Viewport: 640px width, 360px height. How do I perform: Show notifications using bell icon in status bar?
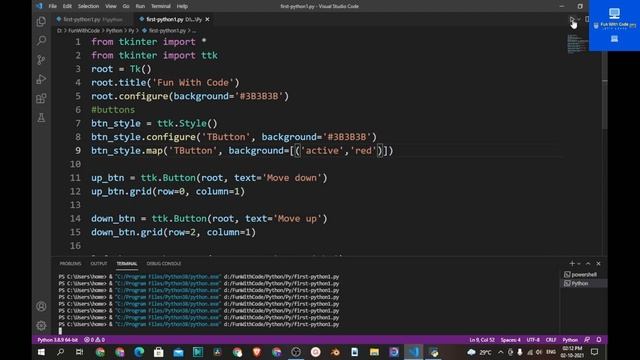[599, 340]
